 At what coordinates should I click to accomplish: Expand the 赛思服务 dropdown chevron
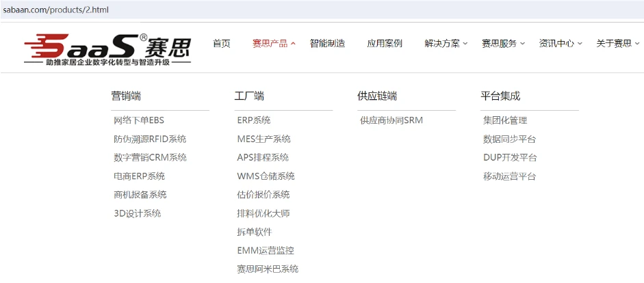point(522,44)
